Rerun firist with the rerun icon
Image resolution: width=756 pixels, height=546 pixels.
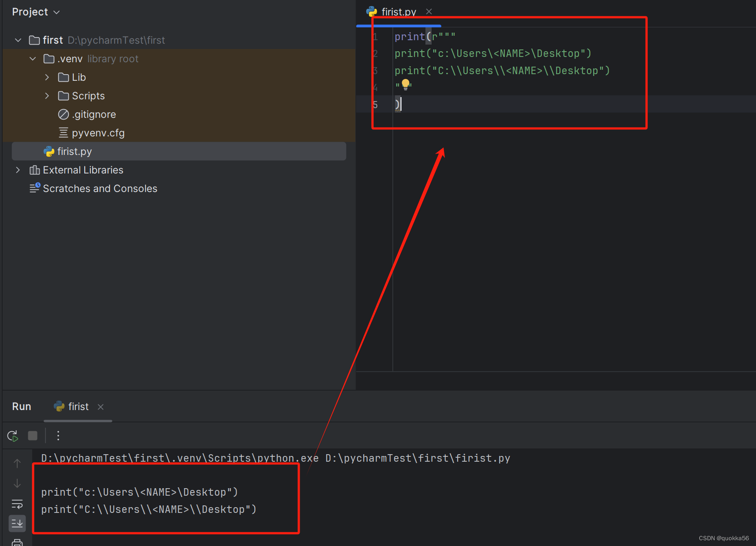pos(13,436)
